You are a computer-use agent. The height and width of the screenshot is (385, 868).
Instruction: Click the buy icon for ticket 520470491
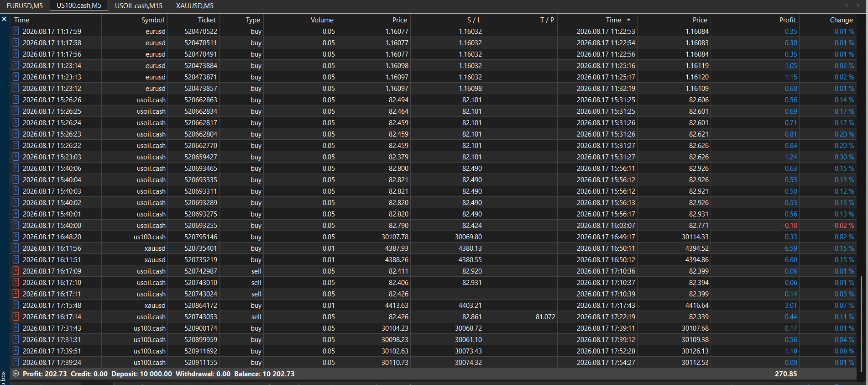[16, 54]
